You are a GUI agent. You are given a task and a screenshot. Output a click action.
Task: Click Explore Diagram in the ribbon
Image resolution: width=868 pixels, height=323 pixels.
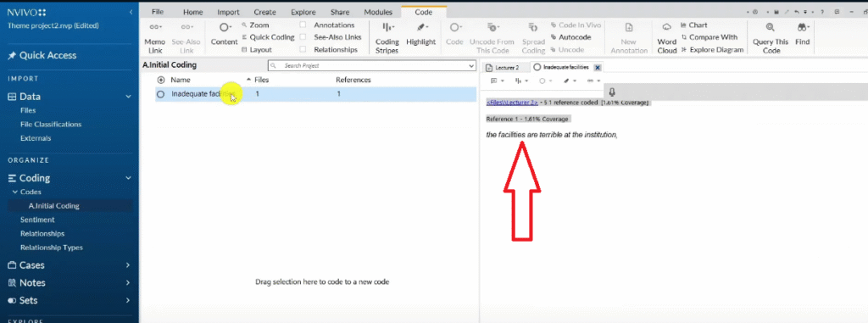[712, 49]
